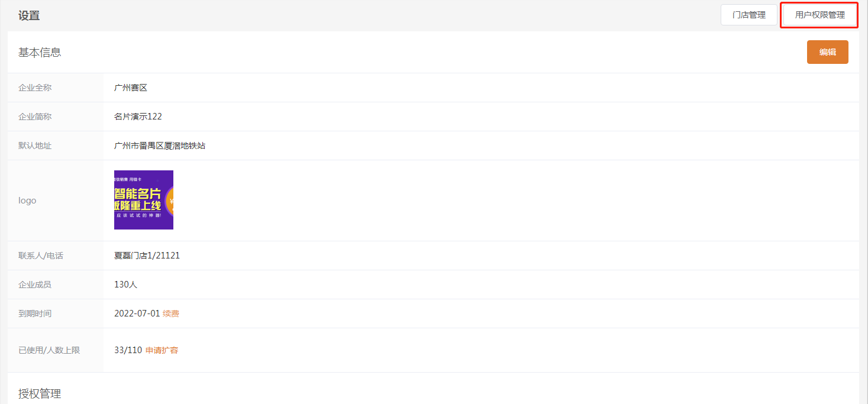Click the 33/110 usage count

click(128, 350)
